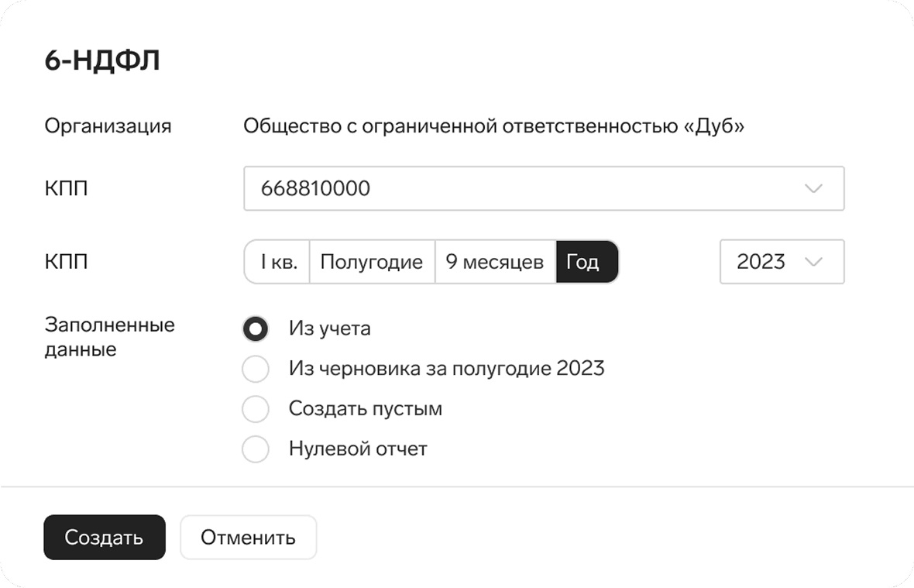This screenshot has height=588, width=914.
Task: Switch to the "Полугодие" period tab
Action: [372, 262]
